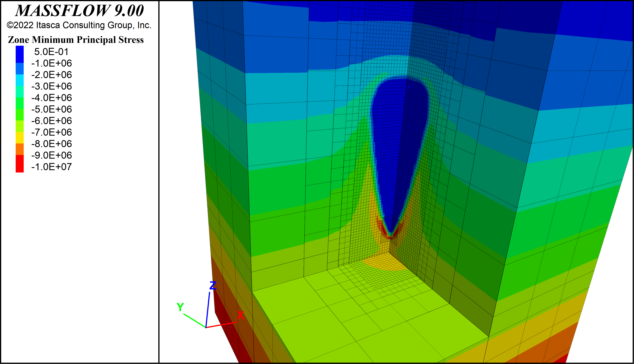
Task: Click the red X axis label
Action: (x=240, y=315)
